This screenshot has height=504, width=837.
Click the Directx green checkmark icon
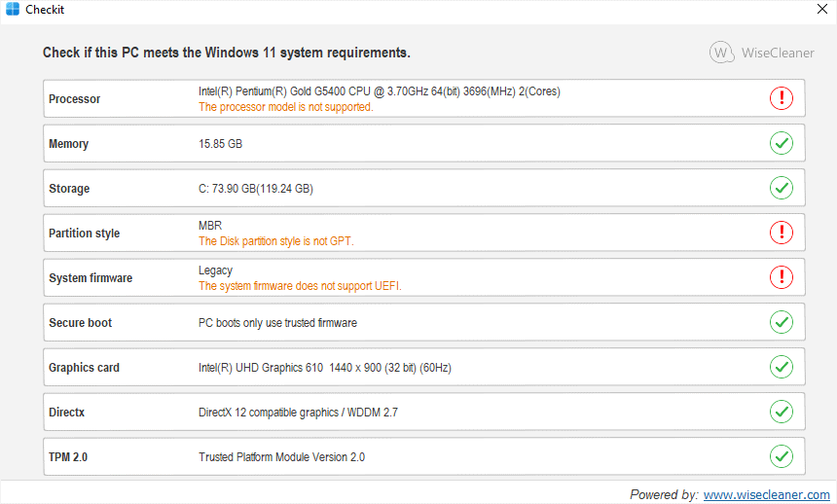[782, 412]
